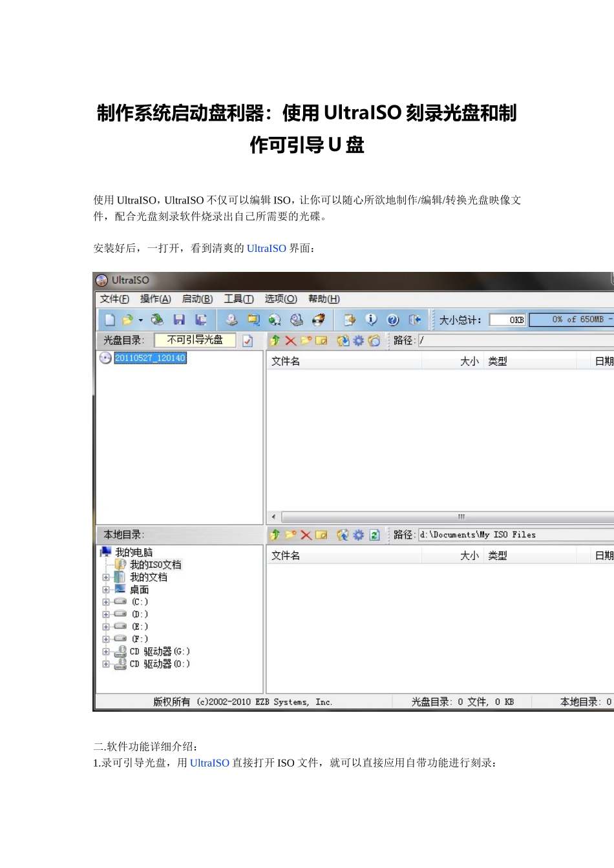Click red Delete X in image toolbar

point(291,340)
